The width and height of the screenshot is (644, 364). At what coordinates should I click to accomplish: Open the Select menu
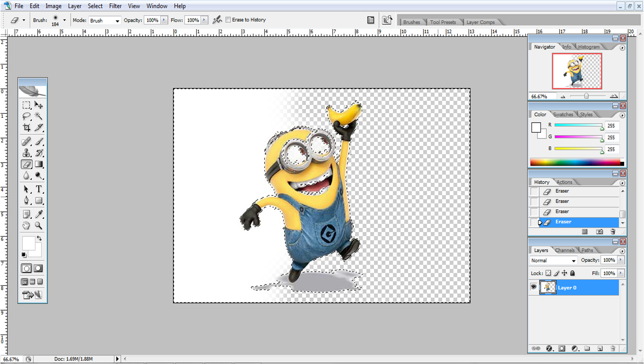(x=95, y=6)
